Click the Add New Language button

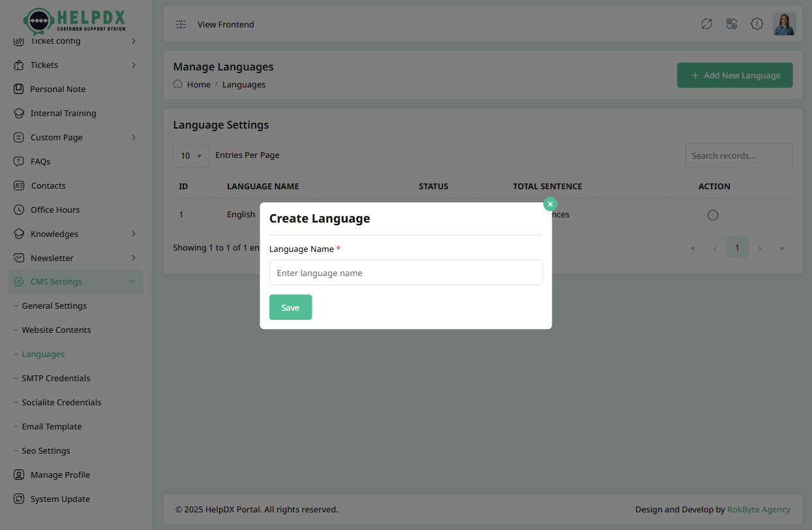point(734,75)
